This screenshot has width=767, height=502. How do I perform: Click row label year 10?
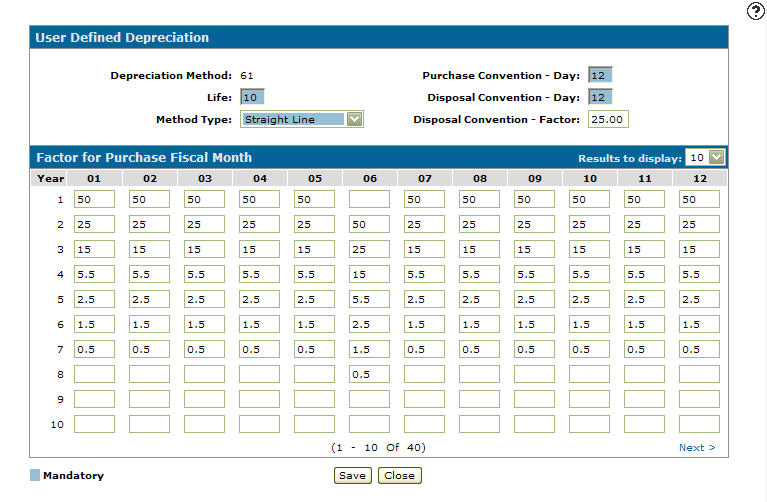(x=57, y=424)
